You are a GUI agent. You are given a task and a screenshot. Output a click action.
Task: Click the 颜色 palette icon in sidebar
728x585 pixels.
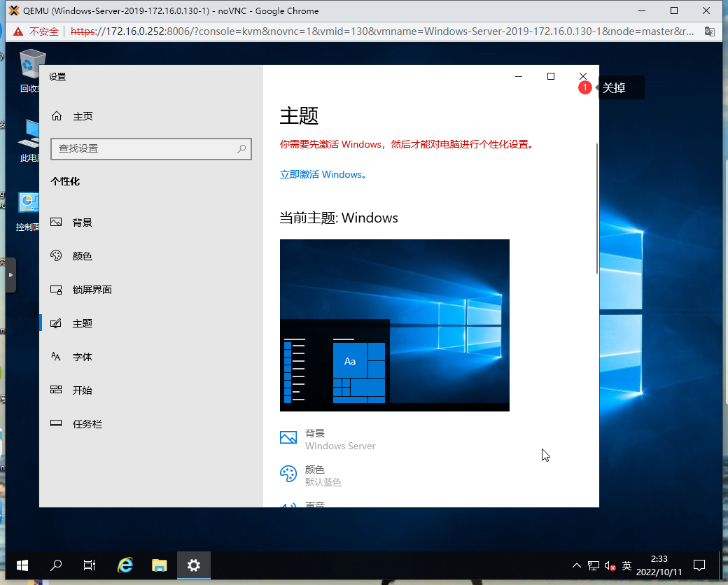point(56,255)
